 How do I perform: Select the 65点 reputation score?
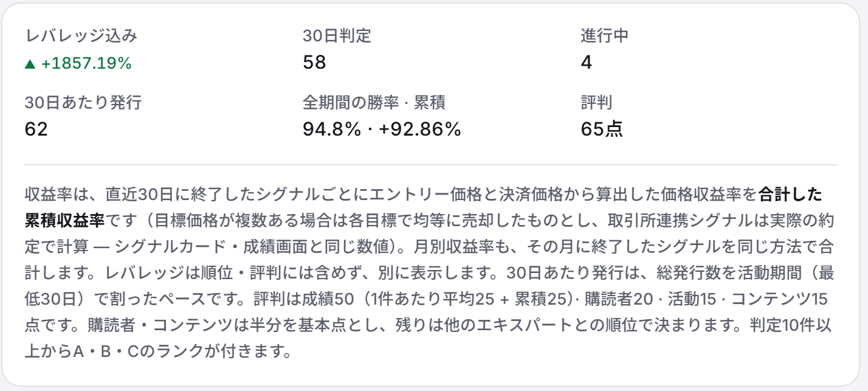pos(602,129)
